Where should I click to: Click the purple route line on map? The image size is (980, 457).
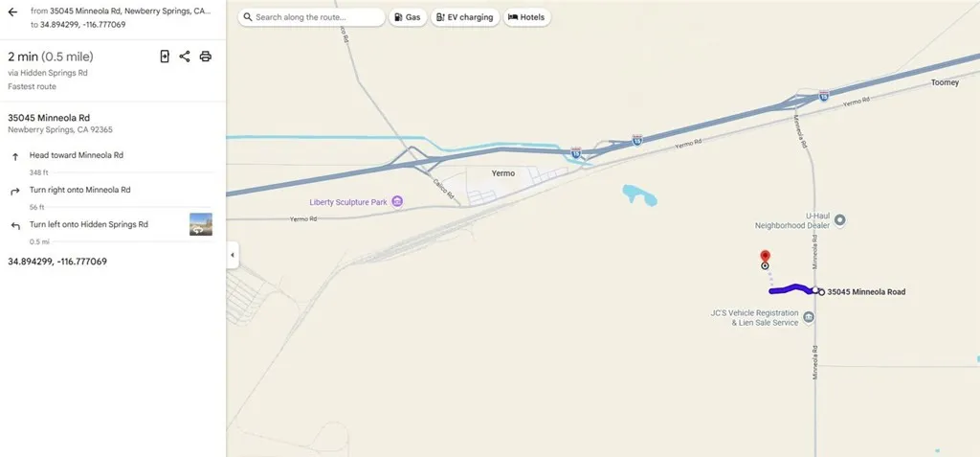point(791,289)
